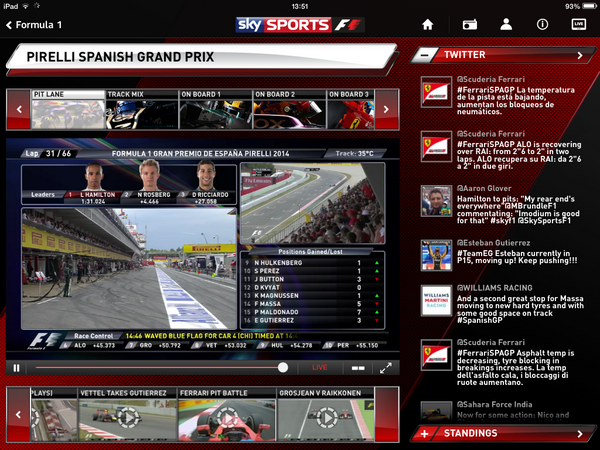The image size is (600, 450).
Task: Click the red playback progress bar
Action: click(157, 368)
